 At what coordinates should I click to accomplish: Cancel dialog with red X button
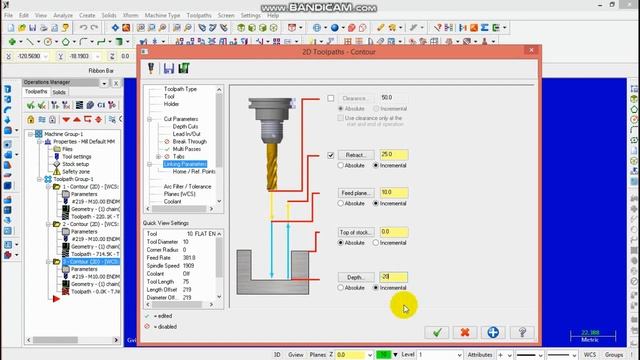tap(464, 332)
